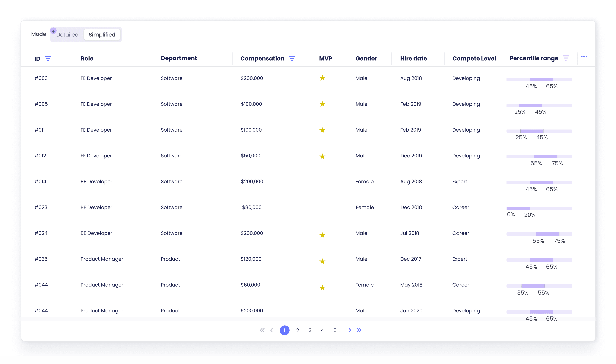Open the ID column filter icon
Viewport: 616px width, 364px height.
coord(48,58)
